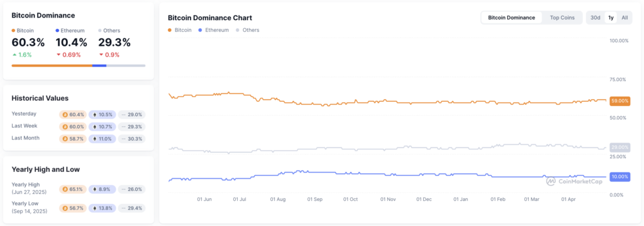Click the red 0.69% Ethereum change
644x226 pixels.
point(69,55)
